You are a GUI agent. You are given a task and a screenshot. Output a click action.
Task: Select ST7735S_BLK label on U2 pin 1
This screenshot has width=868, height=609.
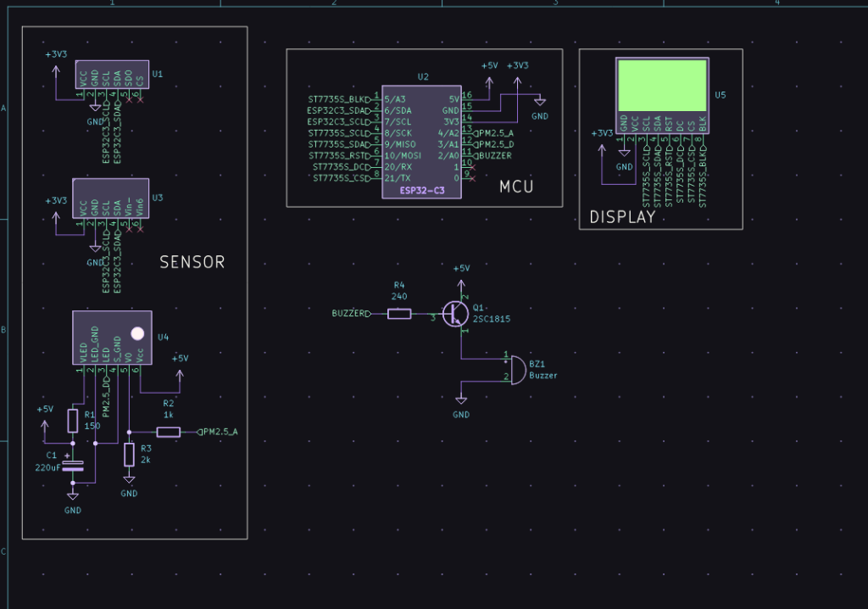(x=339, y=99)
